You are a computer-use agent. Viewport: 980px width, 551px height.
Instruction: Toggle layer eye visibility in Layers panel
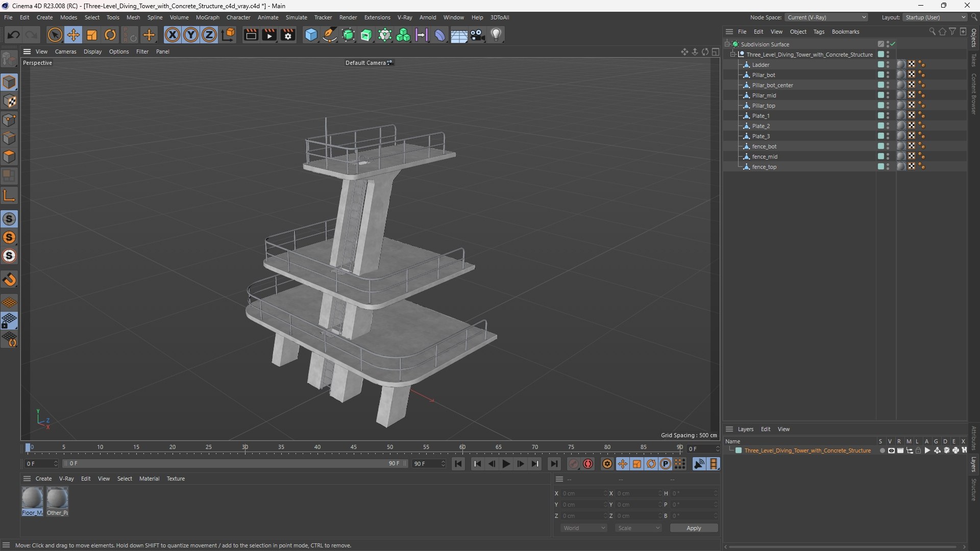[x=891, y=450]
